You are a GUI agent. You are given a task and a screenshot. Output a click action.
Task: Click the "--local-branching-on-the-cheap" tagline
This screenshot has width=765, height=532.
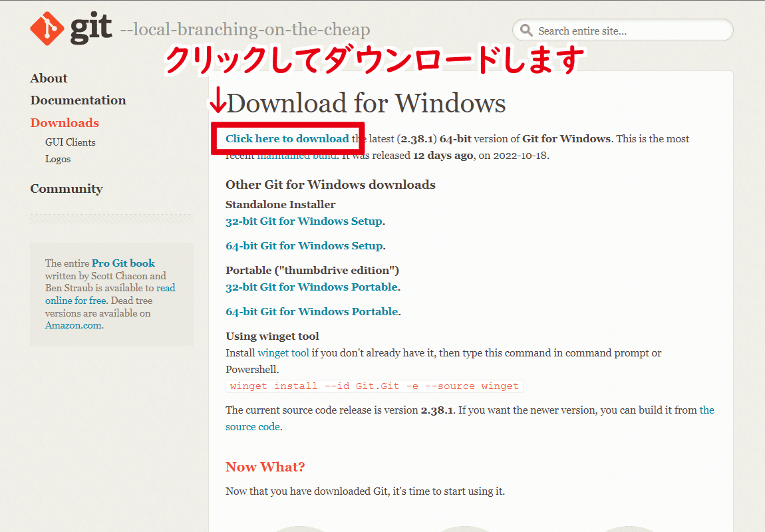(x=245, y=29)
